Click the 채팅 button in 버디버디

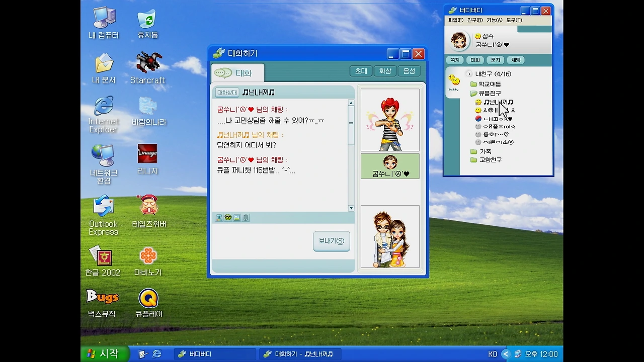[x=516, y=60]
